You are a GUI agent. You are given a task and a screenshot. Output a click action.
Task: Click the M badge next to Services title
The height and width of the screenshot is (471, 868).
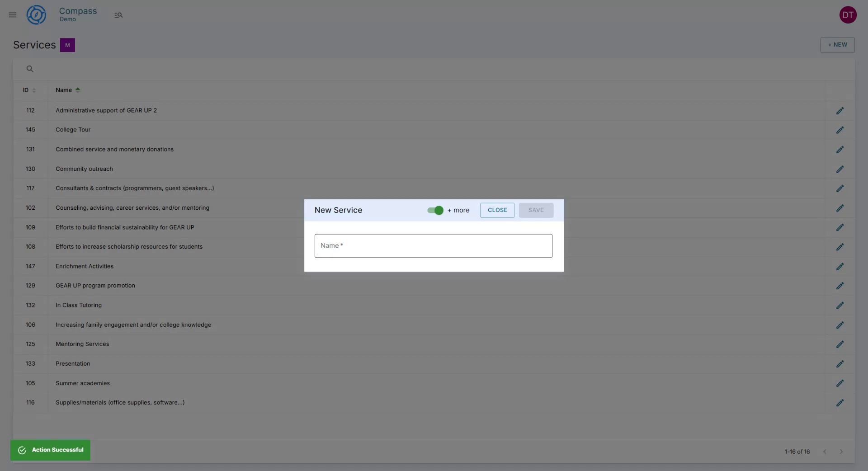(x=67, y=45)
